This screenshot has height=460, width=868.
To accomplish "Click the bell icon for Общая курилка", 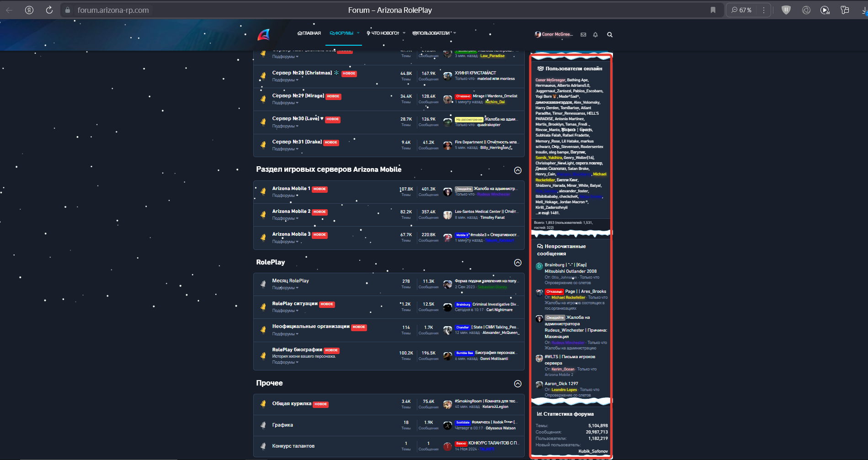I will click(x=263, y=404).
